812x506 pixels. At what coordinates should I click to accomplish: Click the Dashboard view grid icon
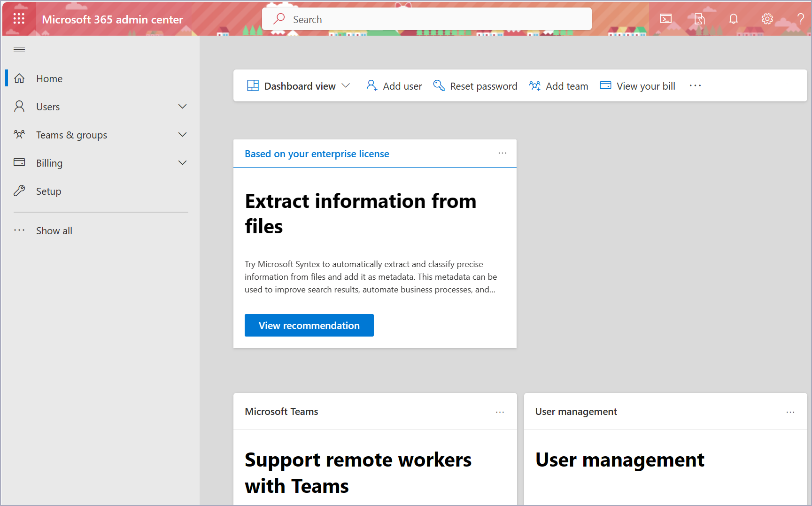(253, 85)
